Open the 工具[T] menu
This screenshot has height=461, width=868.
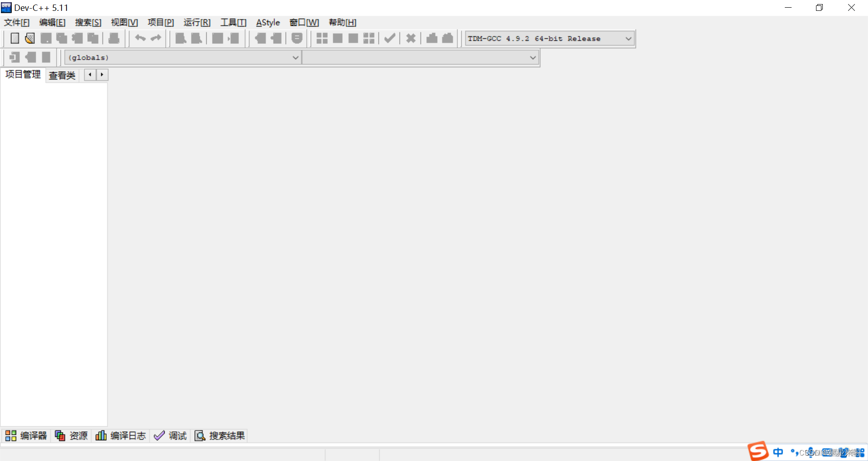[233, 23]
